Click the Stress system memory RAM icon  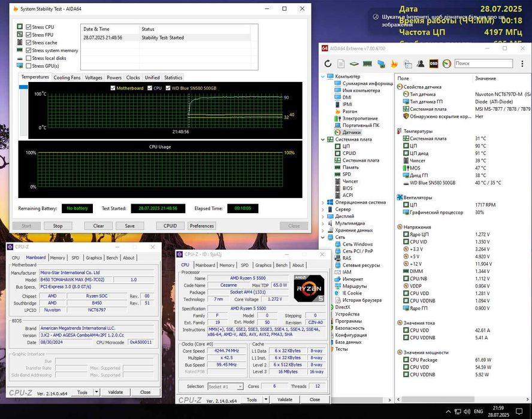[20, 50]
